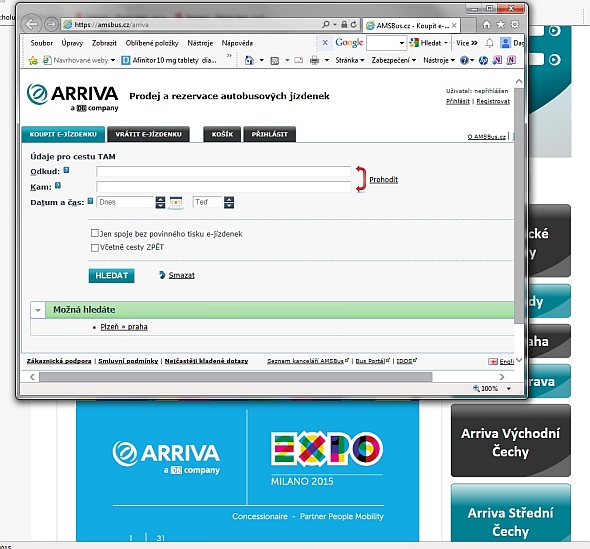
Task: Open the calendar date picker icon
Action: tap(176, 202)
